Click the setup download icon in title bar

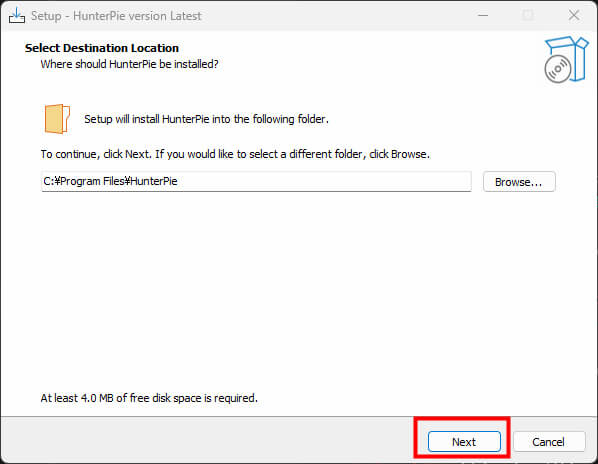click(x=17, y=16)
